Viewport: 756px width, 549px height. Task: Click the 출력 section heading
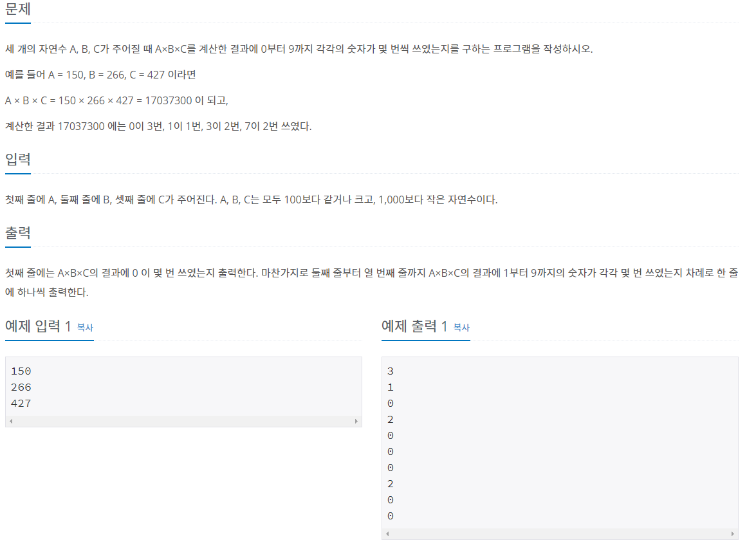tap(18, 232)
